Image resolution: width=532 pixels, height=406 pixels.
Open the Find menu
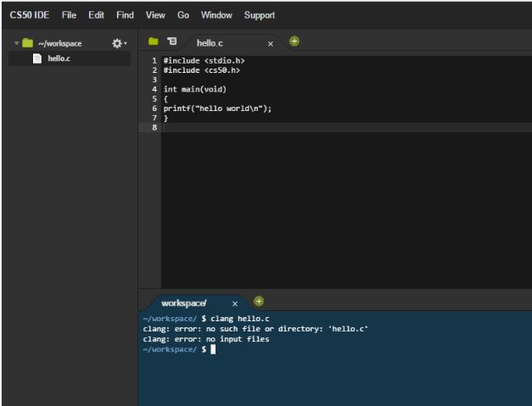[x=125, y=15]
